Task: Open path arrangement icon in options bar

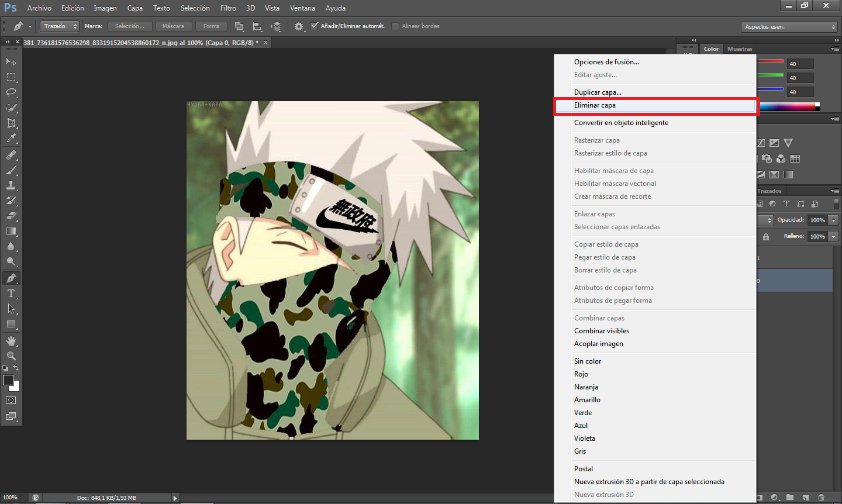Action: [x=275, y=26]
